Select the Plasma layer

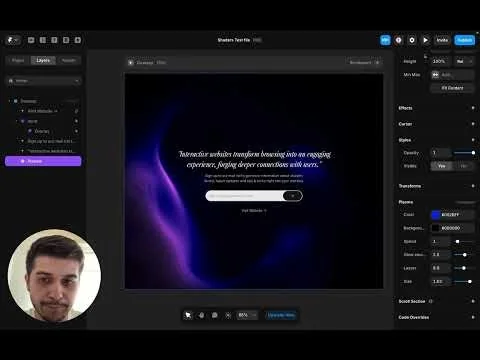coord(43,161)
